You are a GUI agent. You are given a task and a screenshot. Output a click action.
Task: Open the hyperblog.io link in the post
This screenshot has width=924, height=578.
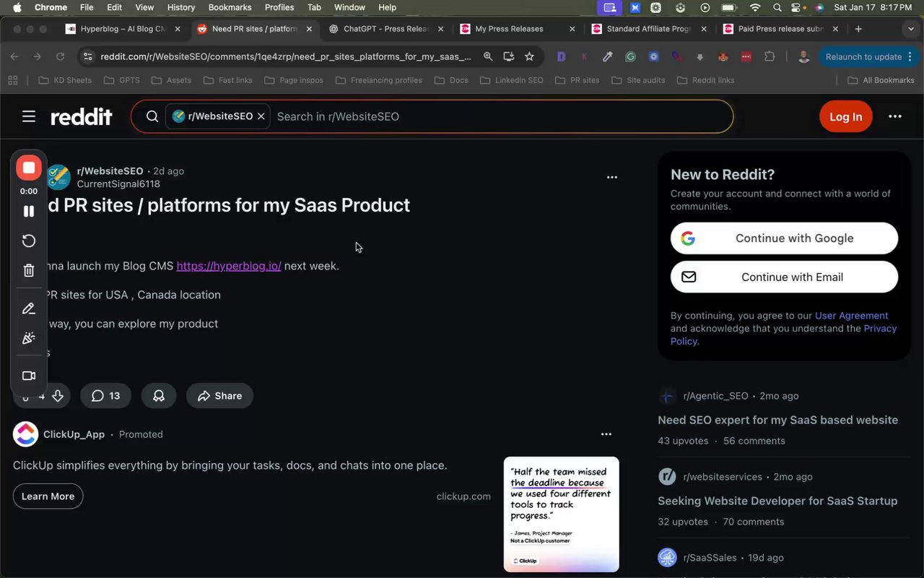click(229, 266)
